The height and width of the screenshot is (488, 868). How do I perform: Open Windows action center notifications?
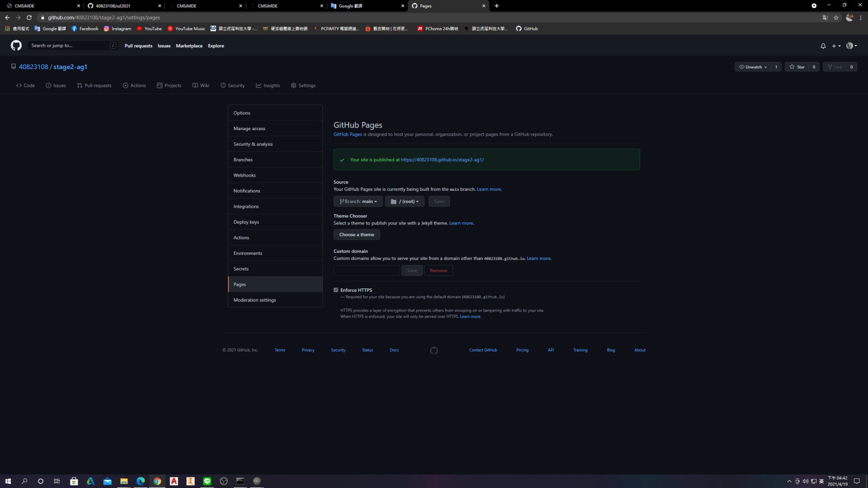857,481
